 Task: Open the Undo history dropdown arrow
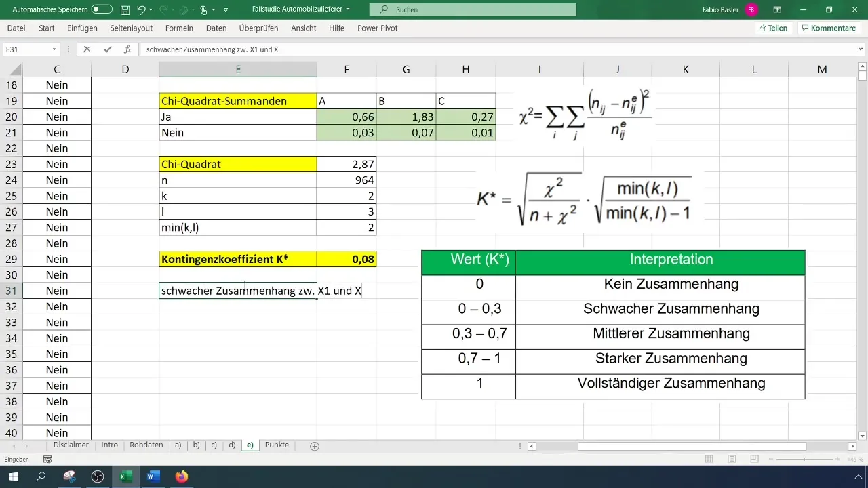pos(152,9)
